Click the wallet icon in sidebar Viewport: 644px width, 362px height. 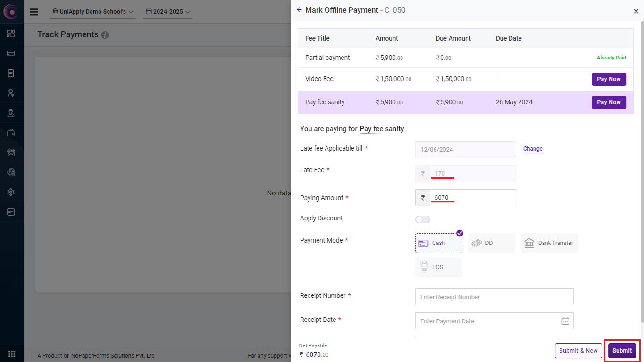click(11, 133)
